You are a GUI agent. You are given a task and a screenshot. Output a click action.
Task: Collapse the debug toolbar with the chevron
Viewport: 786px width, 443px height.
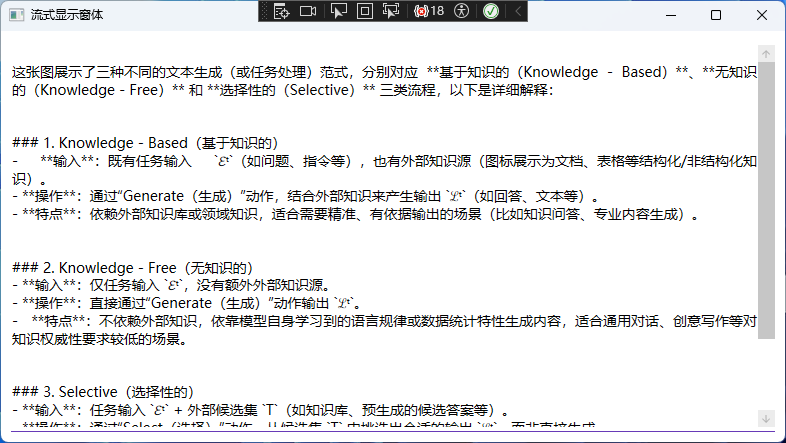pos(518,11)
